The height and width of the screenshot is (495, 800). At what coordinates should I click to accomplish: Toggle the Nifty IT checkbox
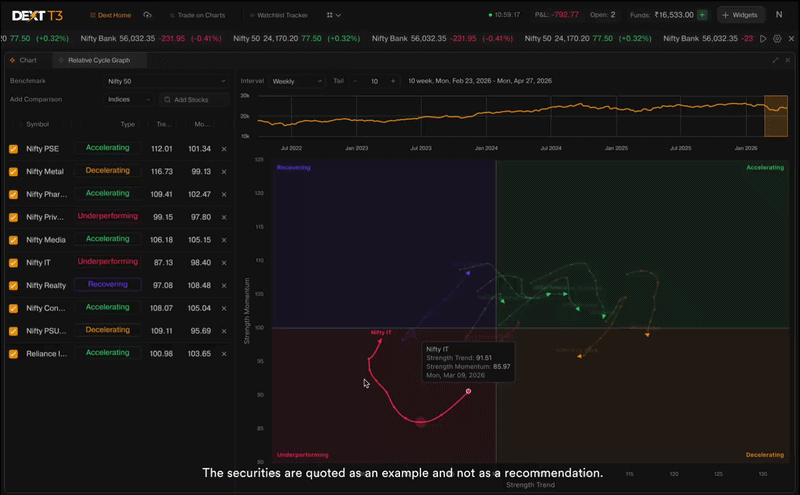coord(13,263)
